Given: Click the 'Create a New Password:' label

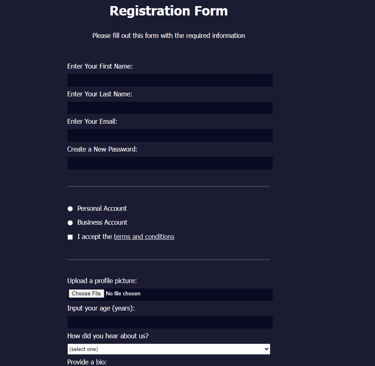Looking at the screenshot, I should pos(102,149).
